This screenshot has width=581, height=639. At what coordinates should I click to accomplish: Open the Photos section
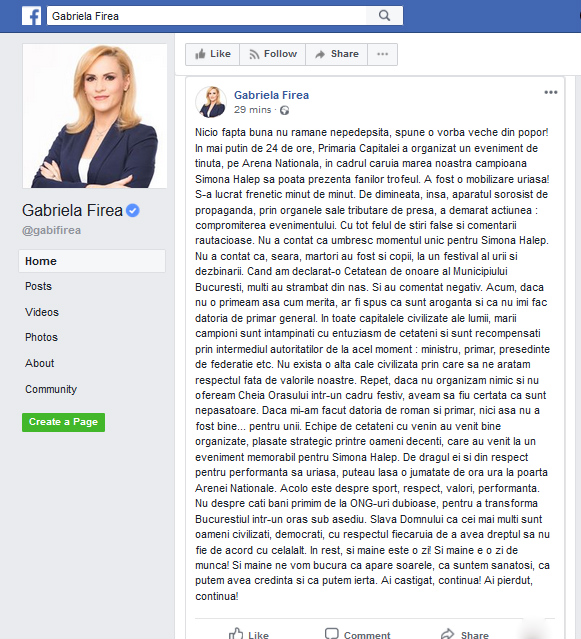click(x=41, y=337)
